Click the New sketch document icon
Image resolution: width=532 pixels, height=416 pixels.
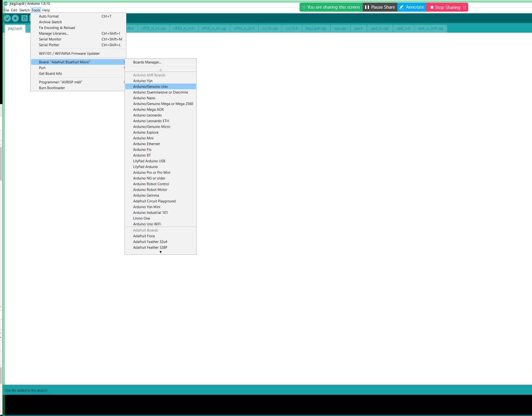pos(24,18)
